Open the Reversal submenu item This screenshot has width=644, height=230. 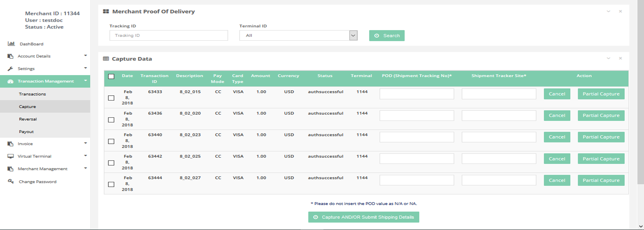tap(28, 119)
